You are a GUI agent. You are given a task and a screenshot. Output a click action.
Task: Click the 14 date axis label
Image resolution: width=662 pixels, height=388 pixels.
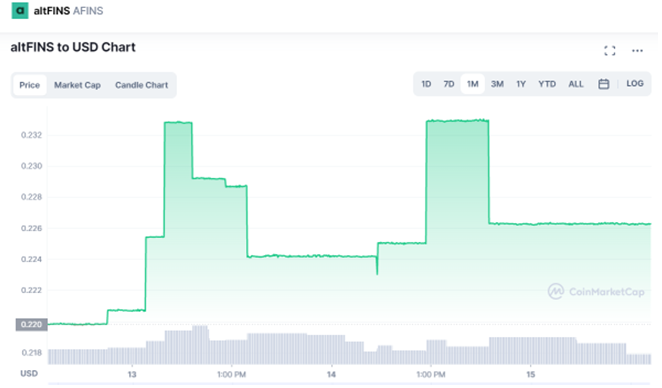(x=331, y=374)
